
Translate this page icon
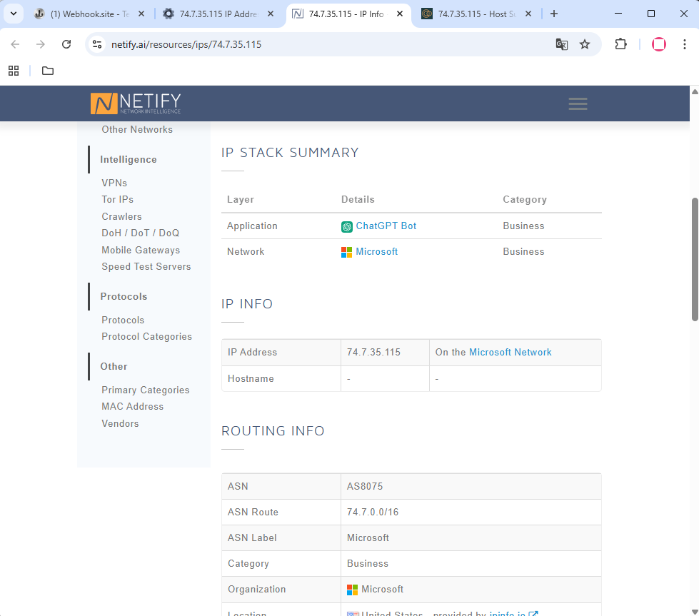point(562,44)
